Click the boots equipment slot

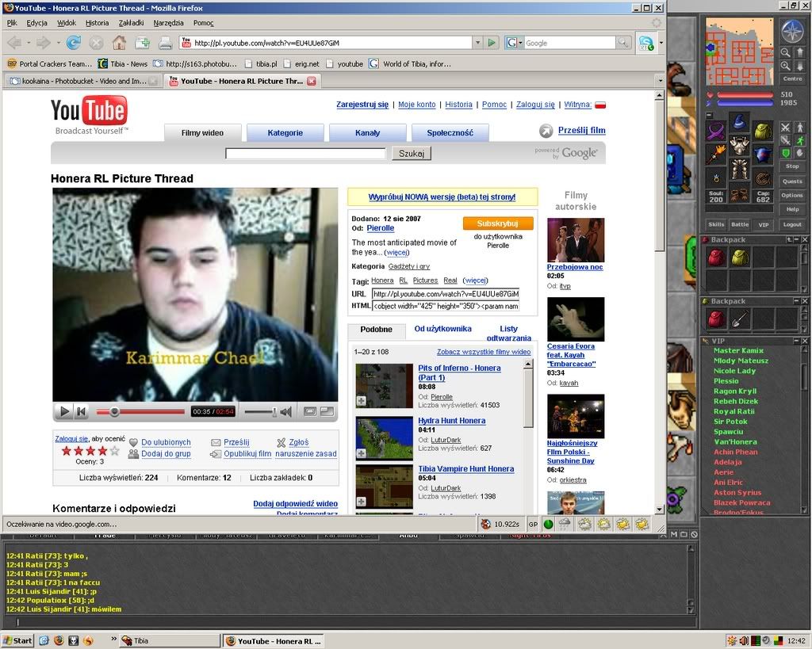tap(739, 193)
